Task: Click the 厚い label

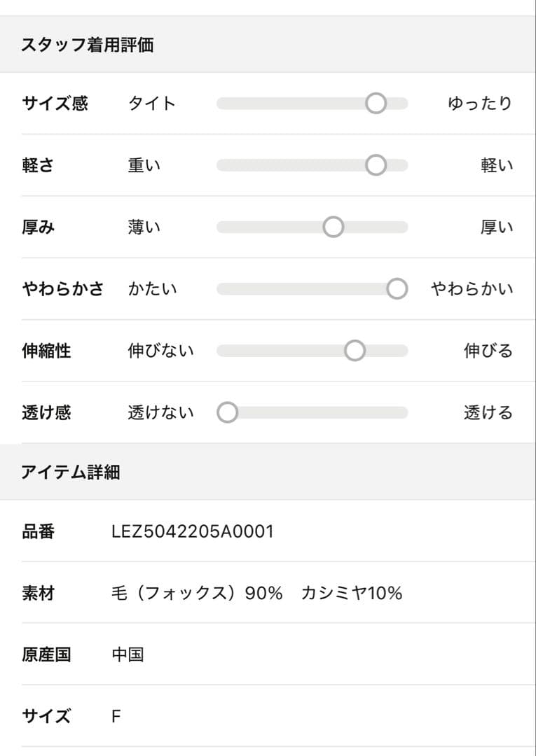Action: (496, 227)
